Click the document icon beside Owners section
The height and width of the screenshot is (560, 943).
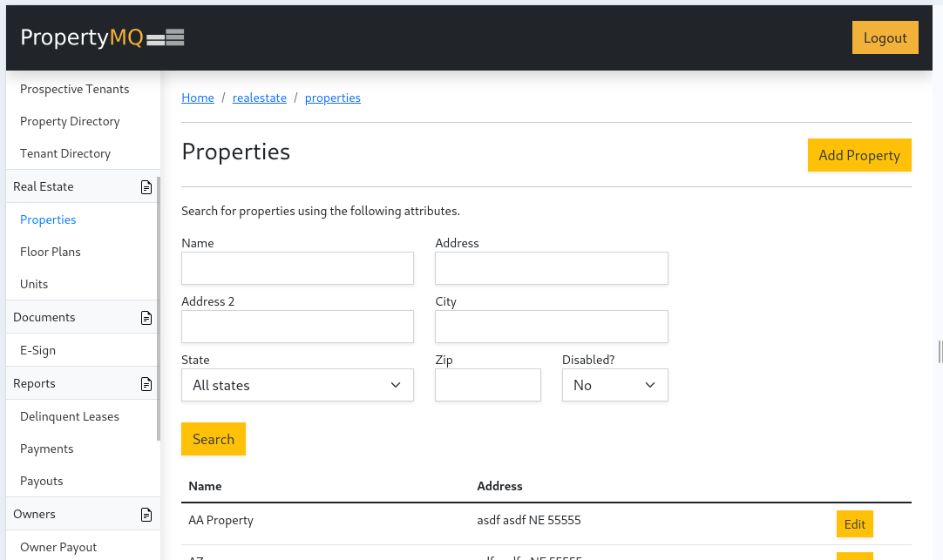(x=146, y=515)
